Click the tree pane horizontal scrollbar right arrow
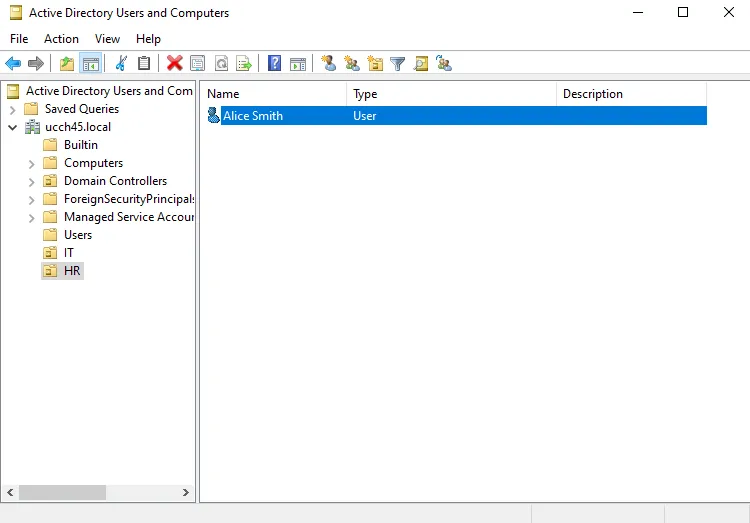 [x=186, y=493]
